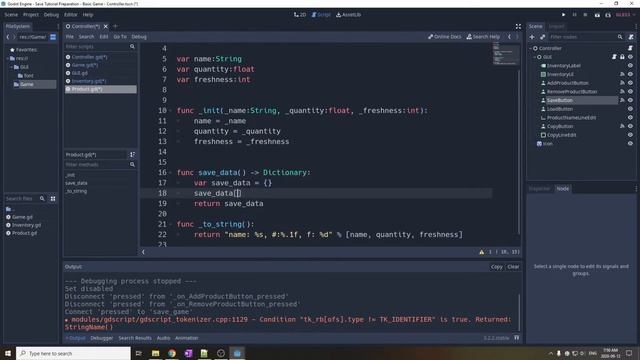Screen dimensions: 640x360
Task: Open Online Docs link
Action: pos(444,37)
